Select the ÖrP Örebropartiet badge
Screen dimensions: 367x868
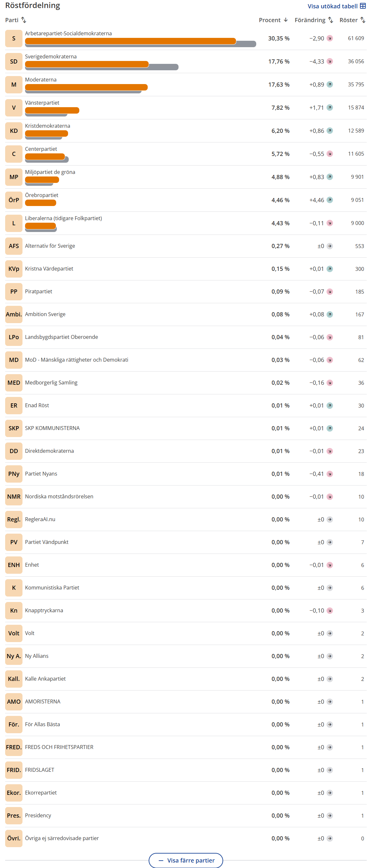pos(13,200)
